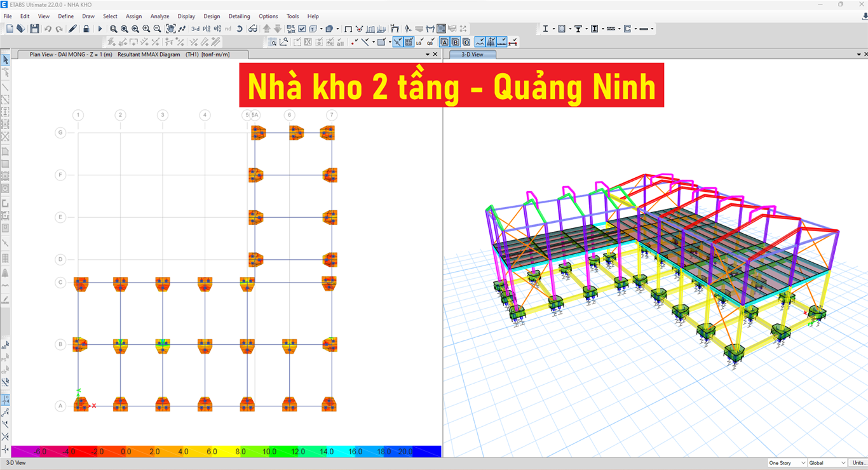This screenshot has width=868, height=470.
Task: Switch to elevation view with ele icon
Action: coord(217,29)
